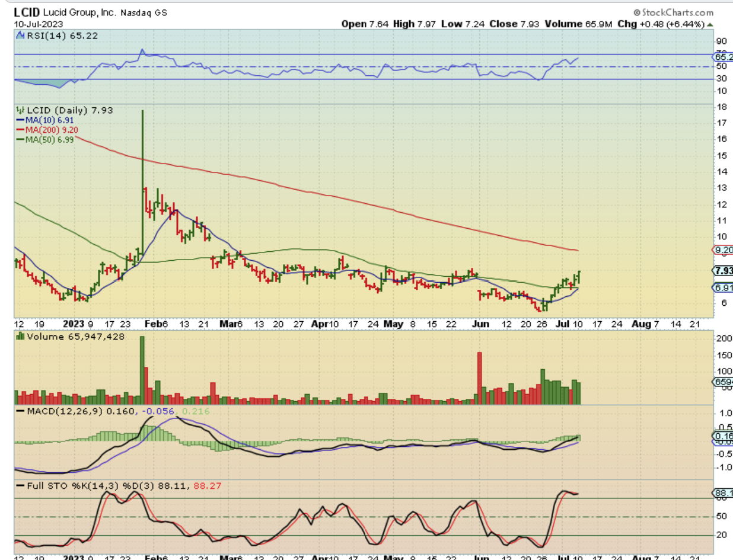Click the 9.20 MA(200) price tag

(x=722, y=250)
